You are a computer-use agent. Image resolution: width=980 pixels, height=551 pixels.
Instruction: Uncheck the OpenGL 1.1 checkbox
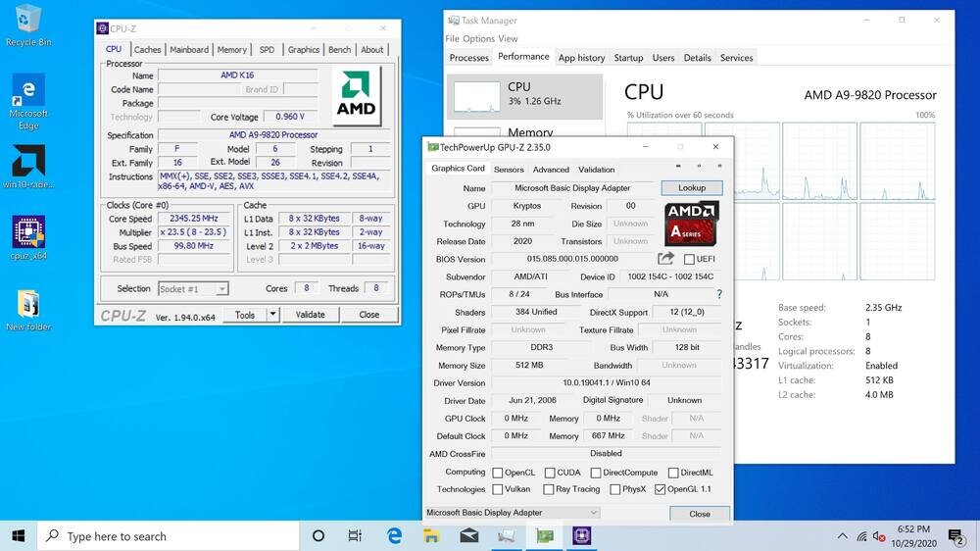(x=660, y=489)
